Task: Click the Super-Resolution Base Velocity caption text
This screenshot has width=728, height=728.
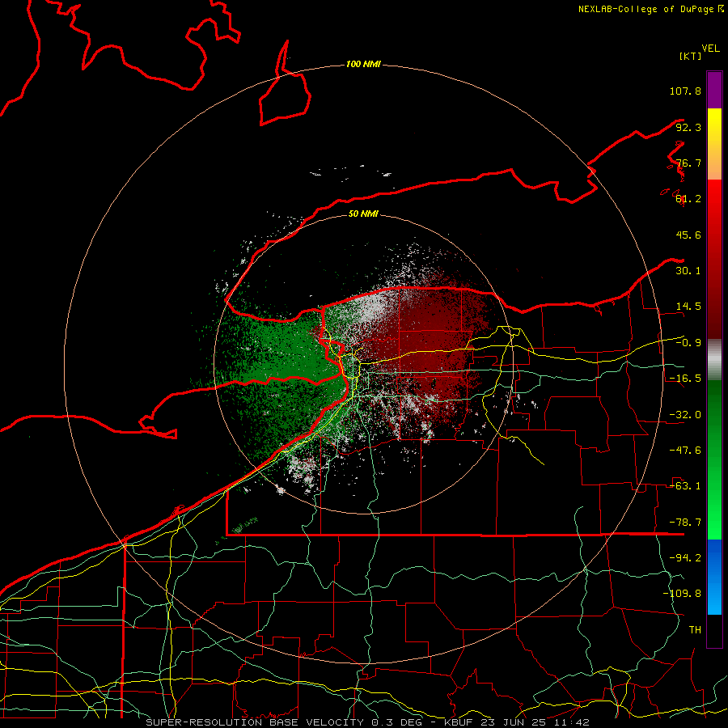Action: click(367, 722)
